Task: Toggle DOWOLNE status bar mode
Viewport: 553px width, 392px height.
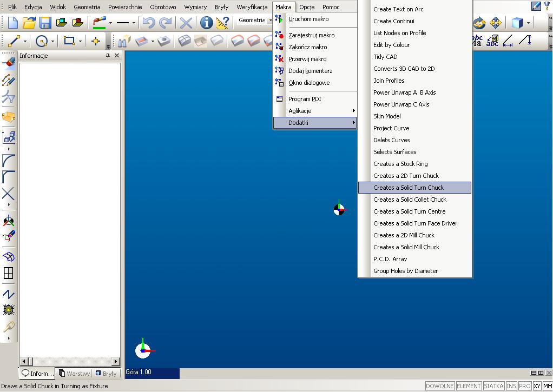Action: tap(439, 386)
